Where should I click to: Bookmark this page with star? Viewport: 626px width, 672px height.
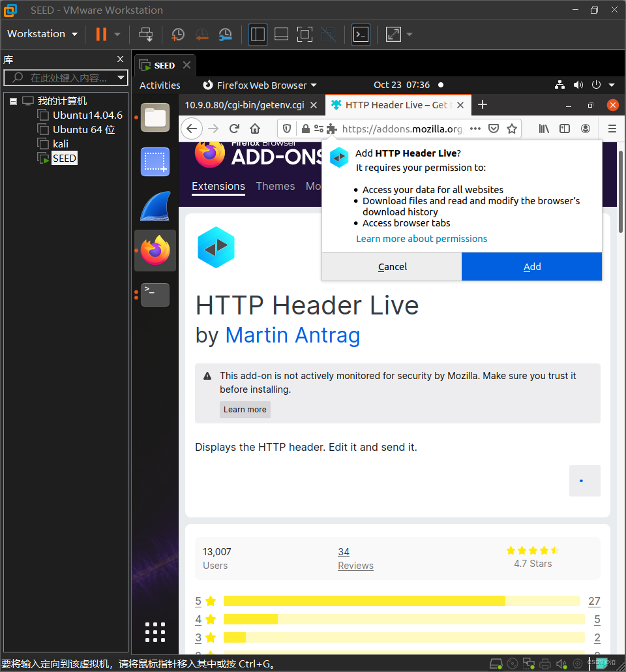click(x=512, y=129)
